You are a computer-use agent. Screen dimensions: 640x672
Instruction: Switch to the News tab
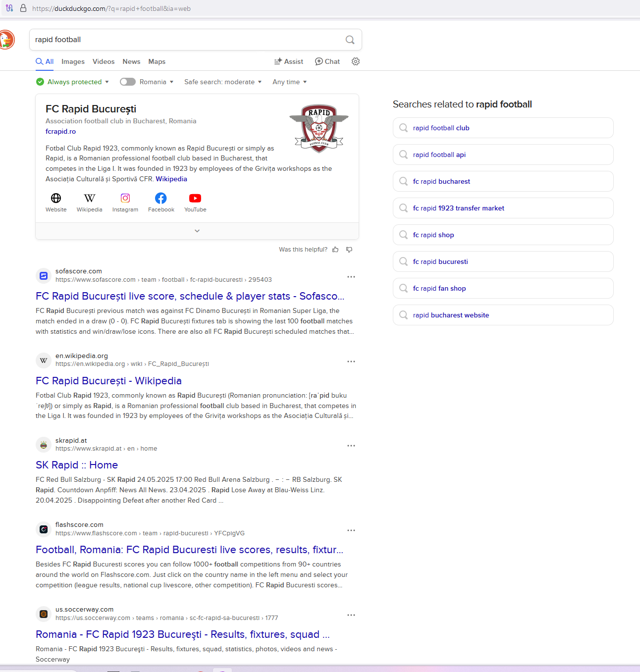coord(131,61)
